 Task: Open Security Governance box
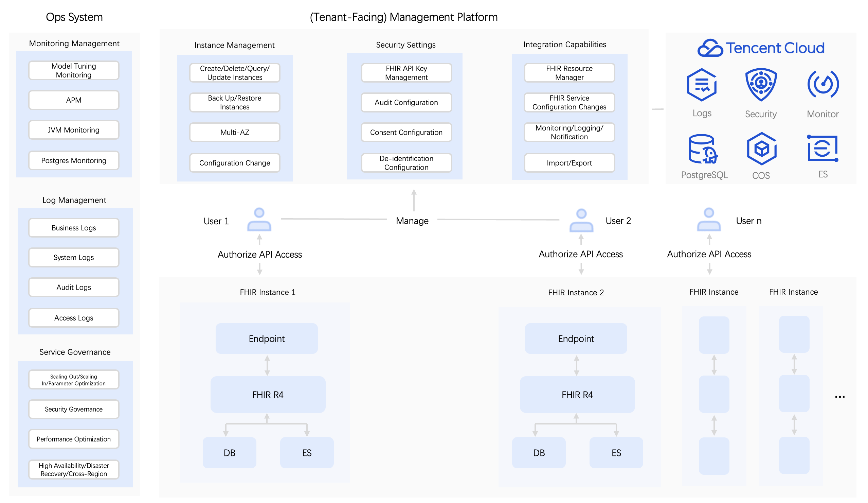click(74, 409)
